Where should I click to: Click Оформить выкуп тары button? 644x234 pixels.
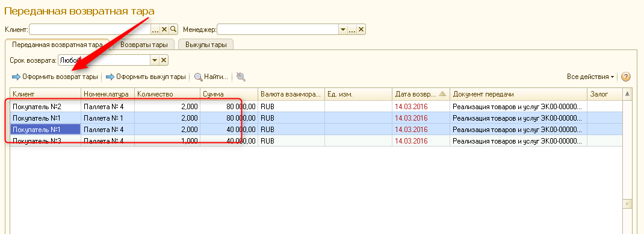point(146,77)
